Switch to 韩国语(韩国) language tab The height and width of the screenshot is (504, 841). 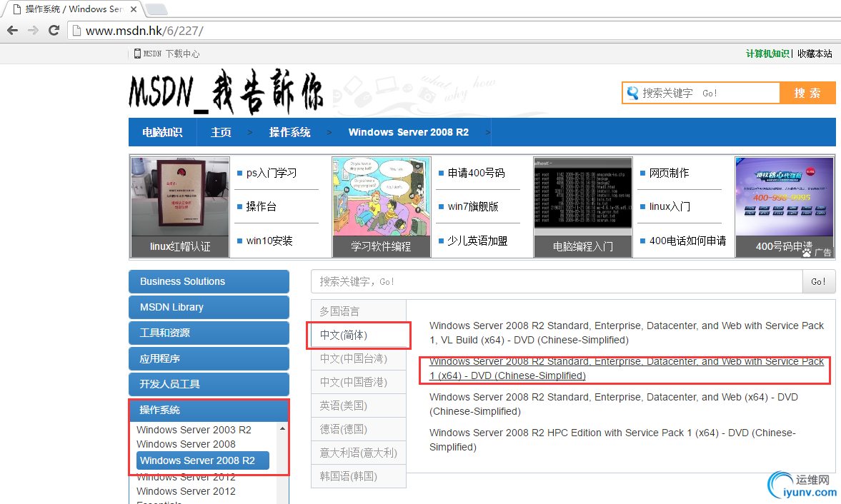click(358, 476)
